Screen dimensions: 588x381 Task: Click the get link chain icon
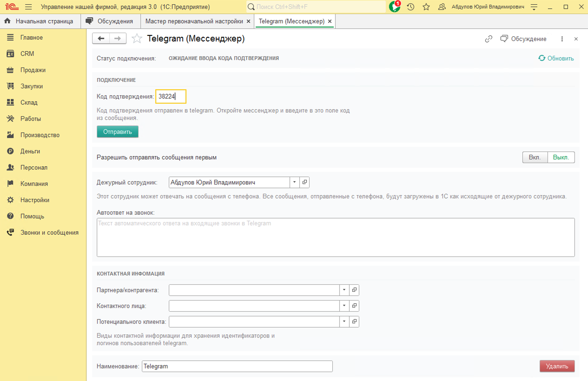click(x=489, y=39)
